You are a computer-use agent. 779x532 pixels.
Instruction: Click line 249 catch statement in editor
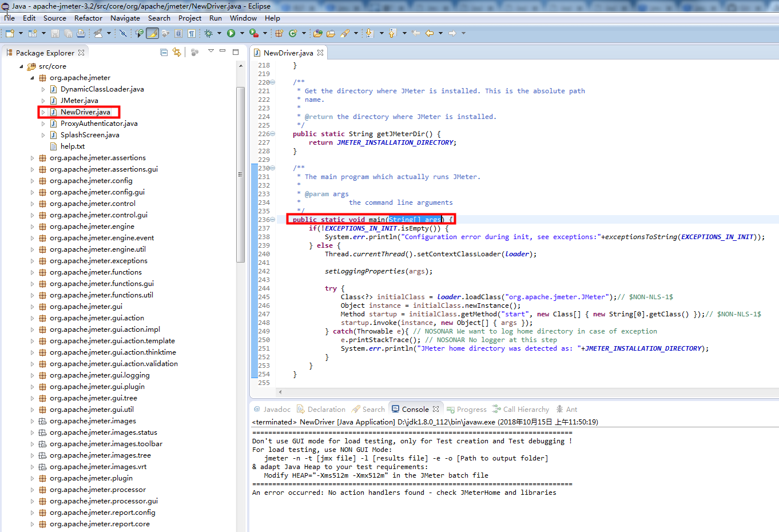491,331
